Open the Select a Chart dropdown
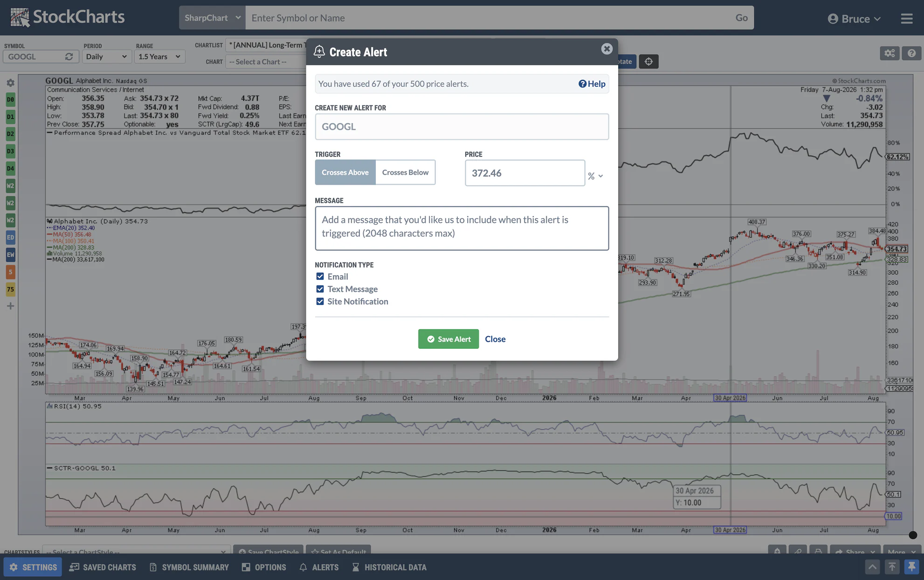Viewport: 924px width, 580px height. tap(266, 62)
